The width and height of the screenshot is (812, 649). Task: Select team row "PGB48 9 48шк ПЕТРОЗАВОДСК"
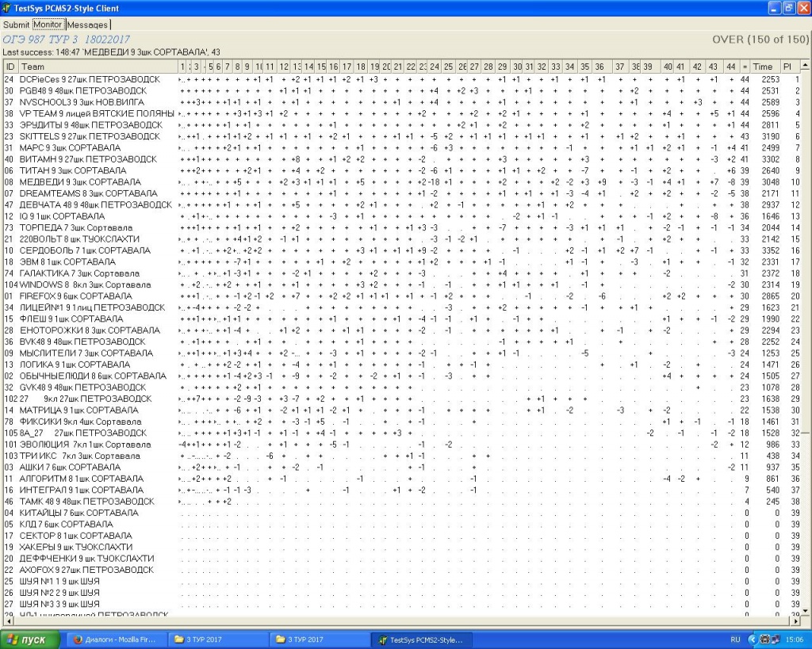point(402,91)
